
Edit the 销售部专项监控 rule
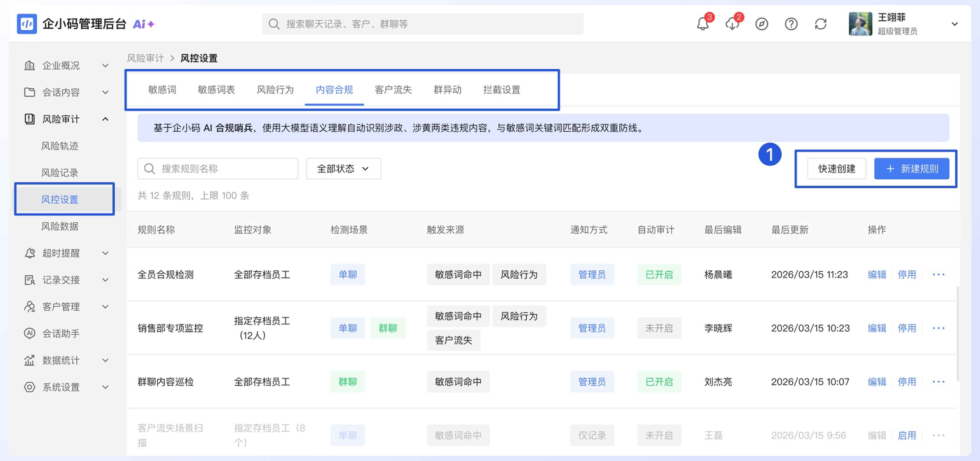877,328
